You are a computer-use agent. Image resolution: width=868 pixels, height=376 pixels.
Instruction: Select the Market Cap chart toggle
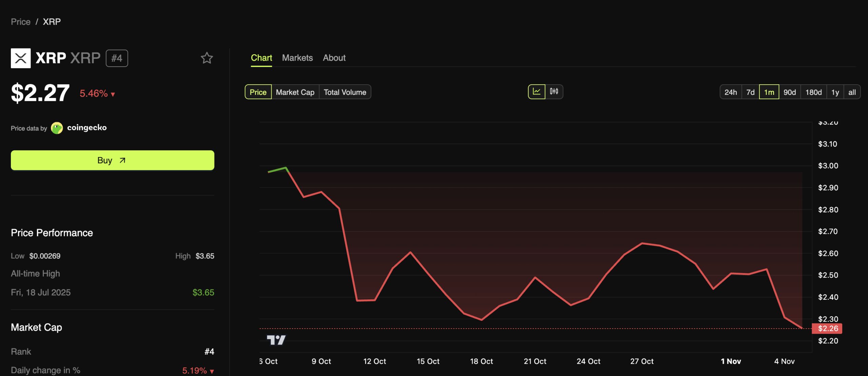[295, 92]
